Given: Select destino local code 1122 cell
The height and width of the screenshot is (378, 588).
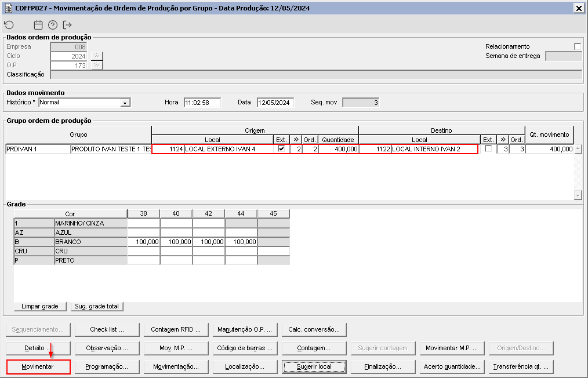Looking at the screenshot, I should pyautogui.click(x=375, y=149).
